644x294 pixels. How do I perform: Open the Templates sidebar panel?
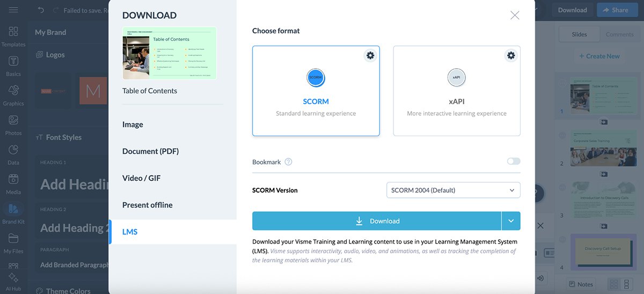(13, 36)
